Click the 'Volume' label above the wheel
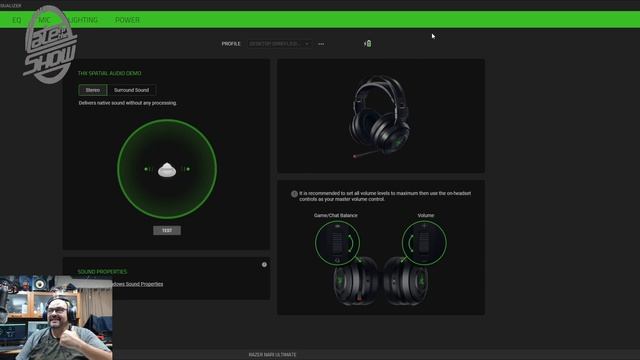The height and width of the screenshot is (360, 640). click(x=426, y=215)
